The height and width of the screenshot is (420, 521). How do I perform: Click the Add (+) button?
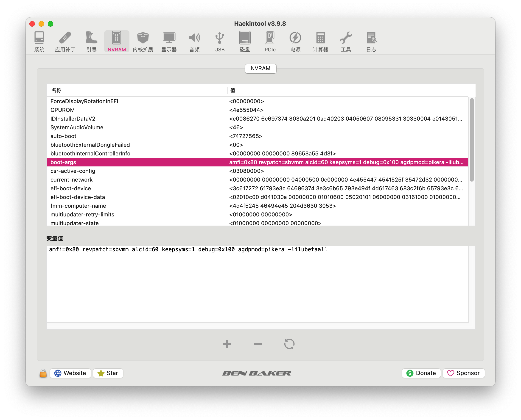tap(226, 344)
